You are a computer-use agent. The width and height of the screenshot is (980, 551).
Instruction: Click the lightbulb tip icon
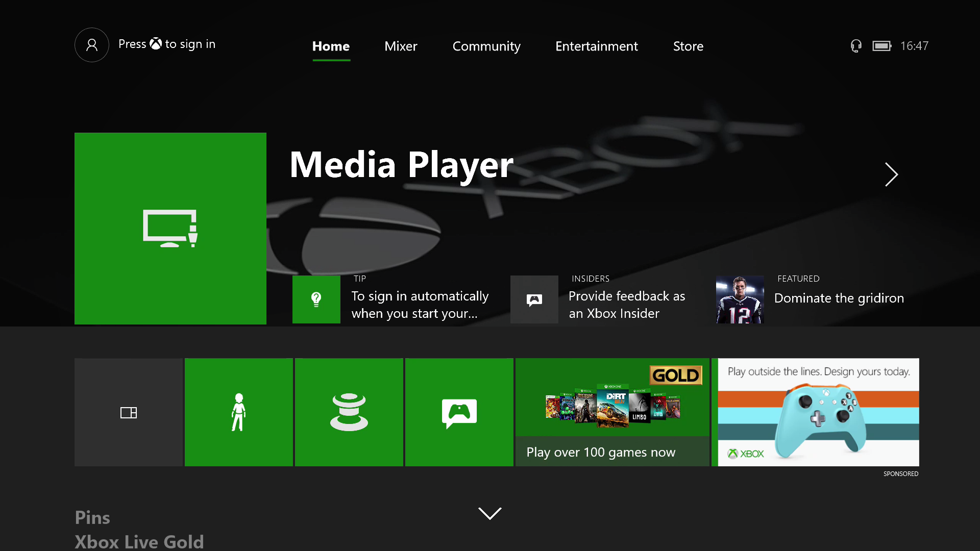click(x=316, y=299)
